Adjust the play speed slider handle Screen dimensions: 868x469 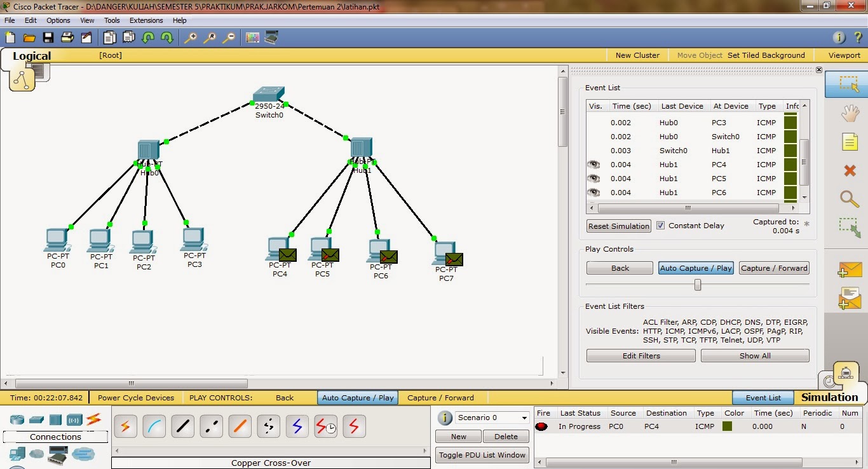(x=698, y=285)
